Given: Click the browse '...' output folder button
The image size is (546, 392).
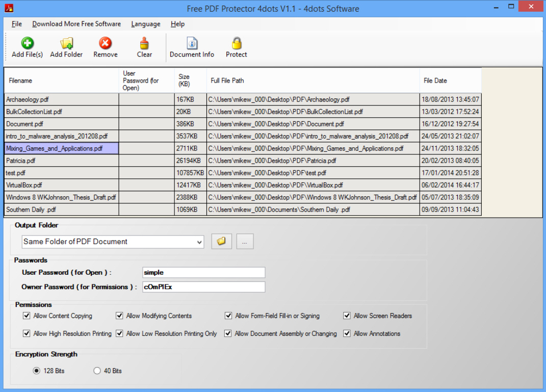Looking at the screenshot, I should (245, 241).
